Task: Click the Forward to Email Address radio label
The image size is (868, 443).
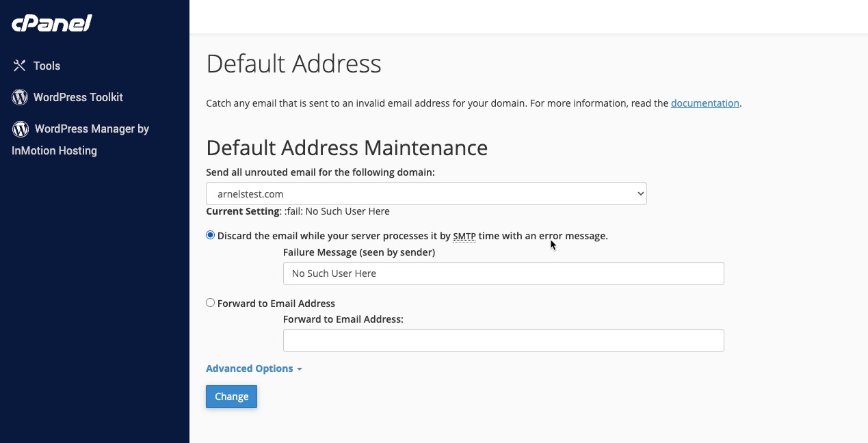Action: (276, 304)
